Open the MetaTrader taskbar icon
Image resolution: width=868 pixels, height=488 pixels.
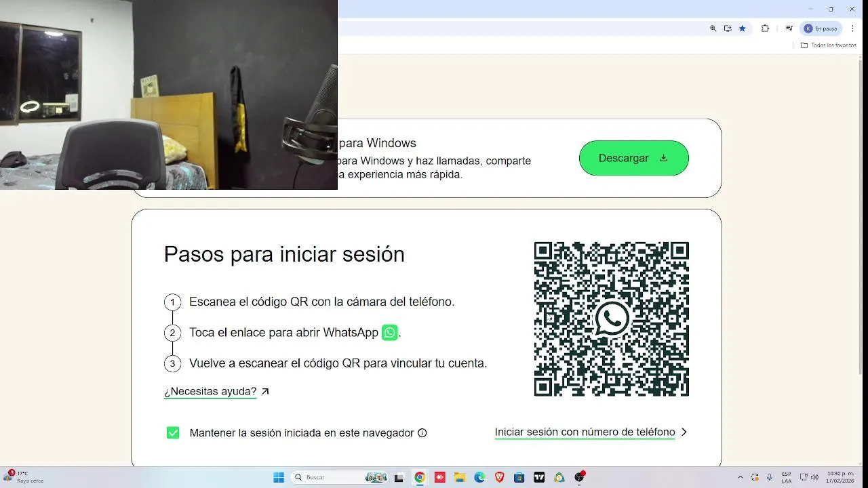tap(559, 477)
